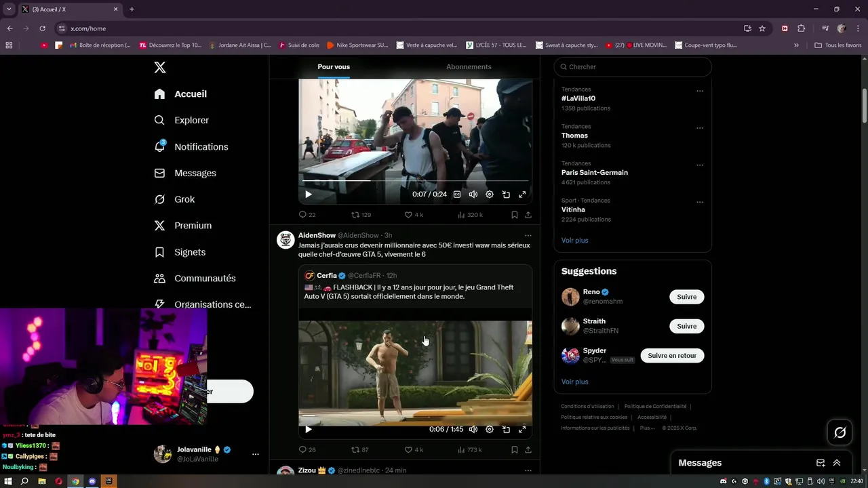Open settings gear on GTA 5 video
The image size is (868, 488).
click(490, 430)
